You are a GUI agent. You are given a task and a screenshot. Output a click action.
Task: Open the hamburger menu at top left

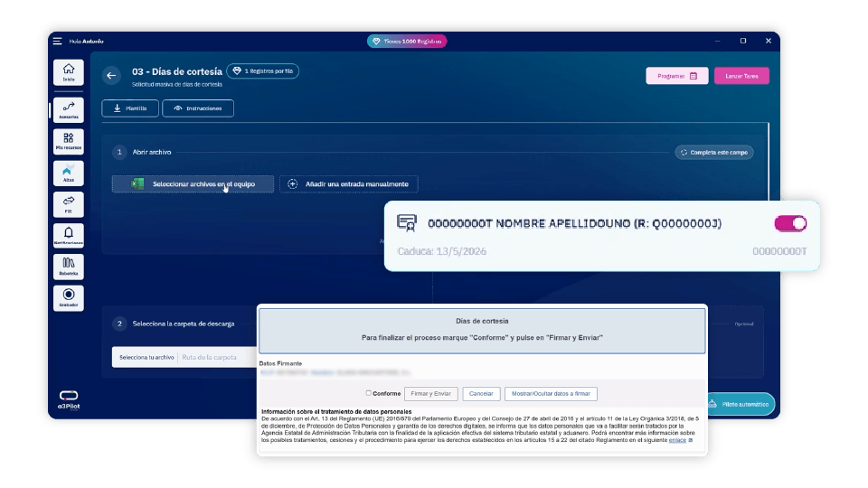tap(58, 41)
